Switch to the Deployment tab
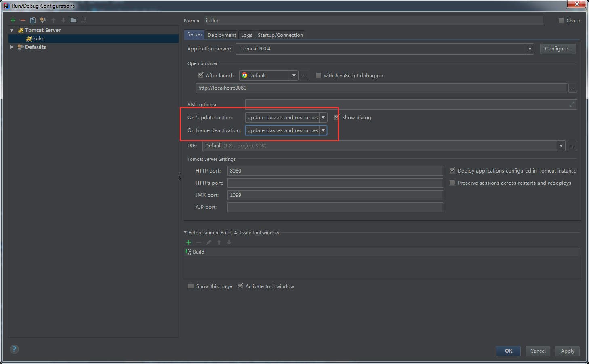The image size is (589, 364). pyautogui.click(x=222, y=35)
